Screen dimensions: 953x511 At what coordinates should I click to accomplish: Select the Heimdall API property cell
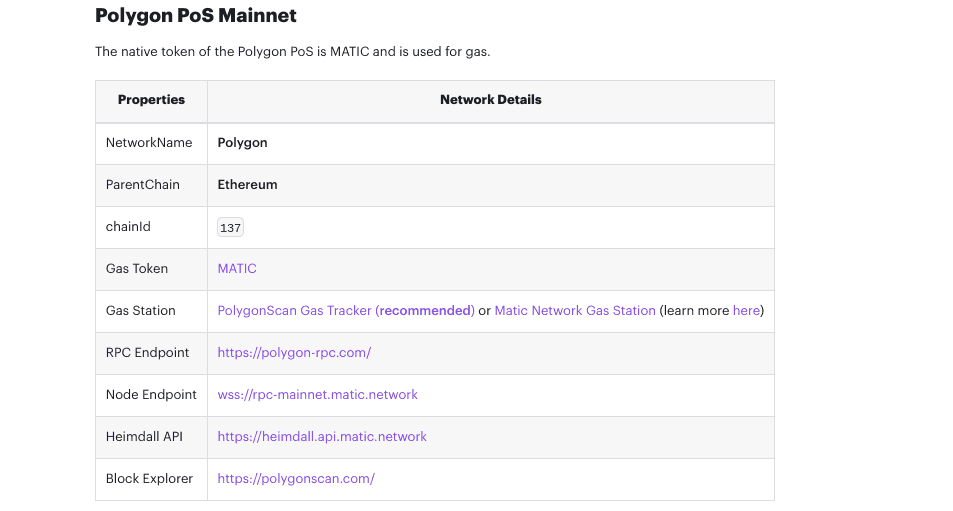(x=145, y=437)
